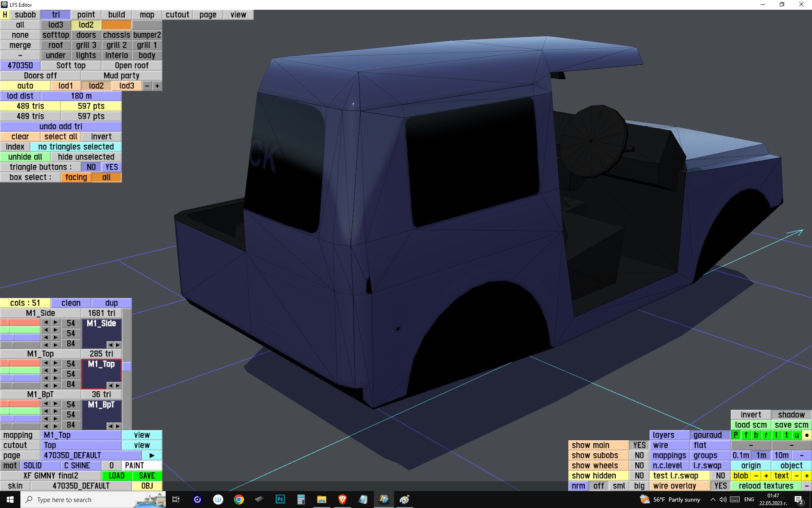
Task: Toggle wire overlay YES button
Action: (720, 486)
